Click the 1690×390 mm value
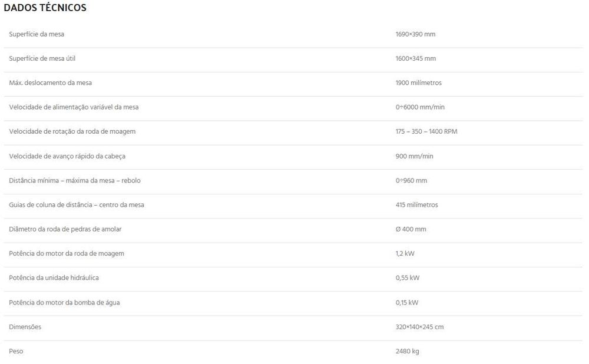This screenshot has height=364, width=589. (x=415, y=34)
